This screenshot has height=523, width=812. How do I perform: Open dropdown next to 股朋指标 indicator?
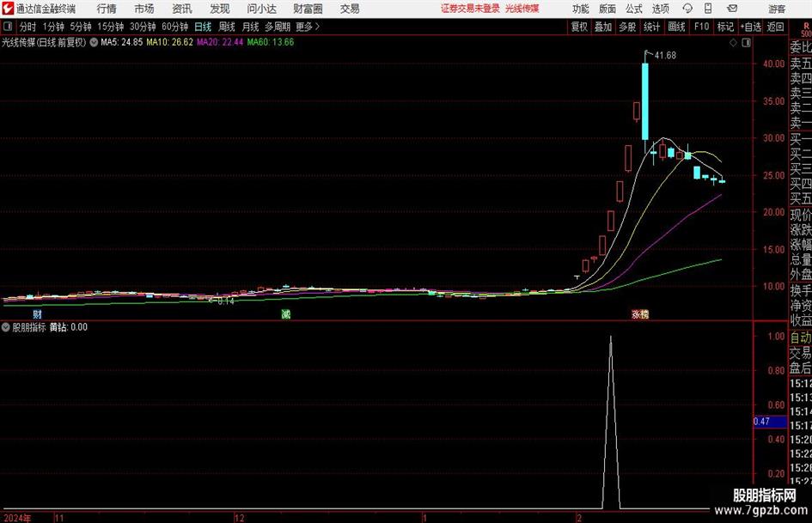[6, 327]
